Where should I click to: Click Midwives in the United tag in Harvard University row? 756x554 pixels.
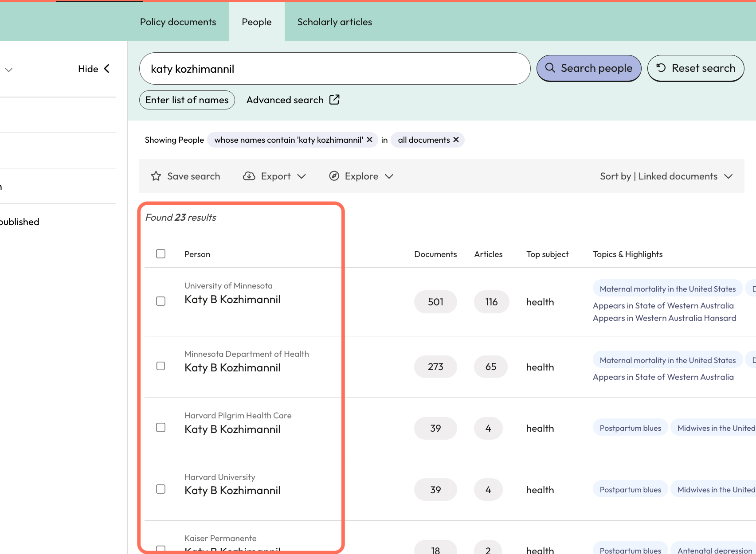pos(714,489)
